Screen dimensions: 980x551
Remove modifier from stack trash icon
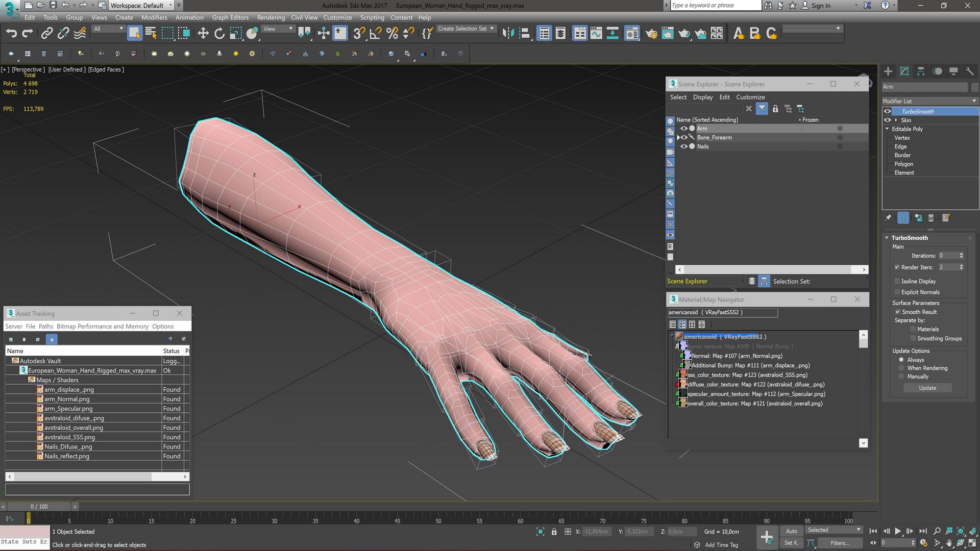click(931, 218)
